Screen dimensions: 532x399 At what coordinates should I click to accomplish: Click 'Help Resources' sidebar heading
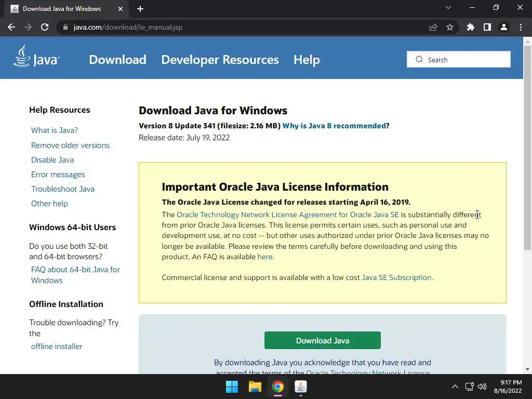pyautogui.click(x=60, y=110)
